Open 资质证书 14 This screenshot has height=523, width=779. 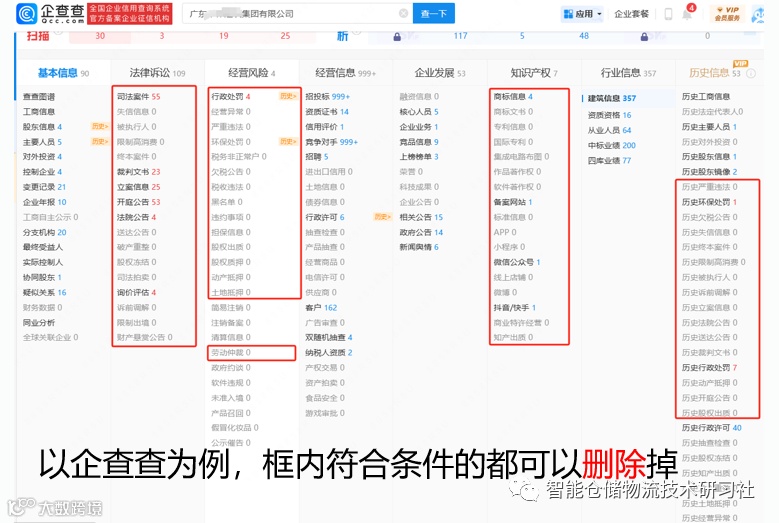[x=327, y=112]
